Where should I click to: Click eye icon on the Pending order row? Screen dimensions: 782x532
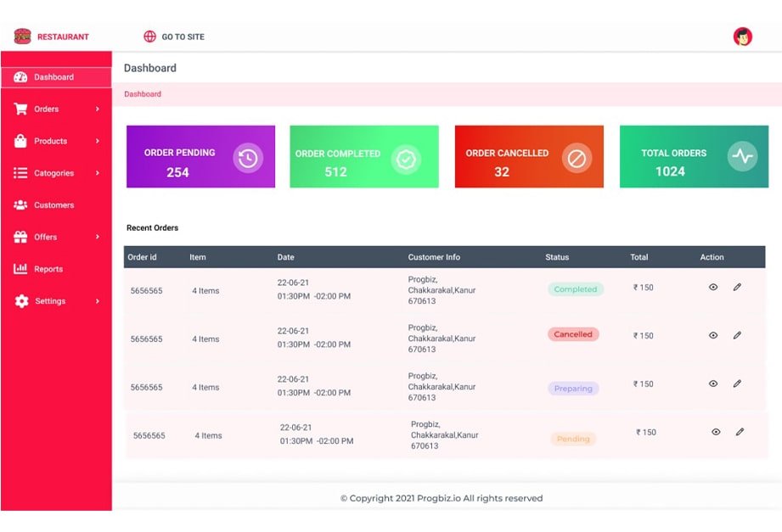(716, 432)
